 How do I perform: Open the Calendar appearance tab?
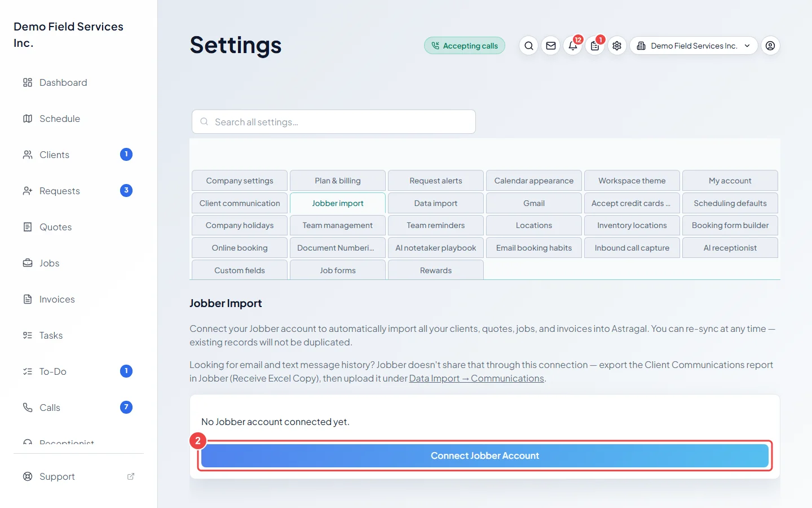pos(534,181)
